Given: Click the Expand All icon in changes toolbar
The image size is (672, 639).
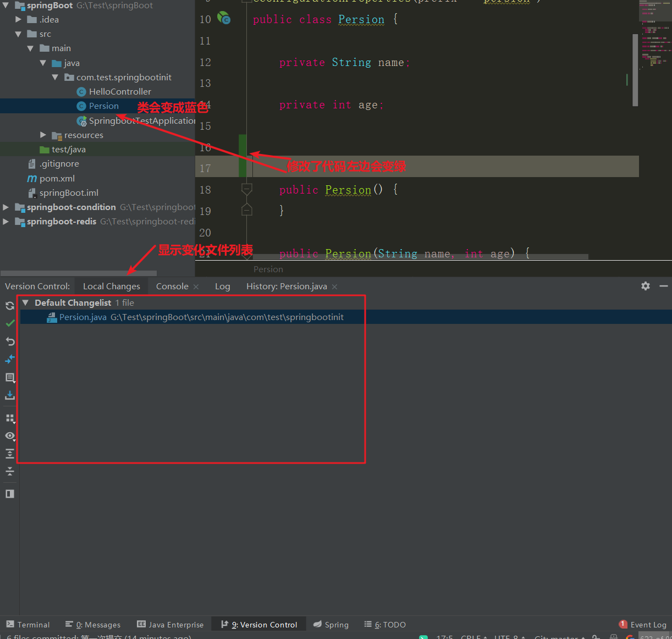Looking at the screenshot, I should 9,454.
